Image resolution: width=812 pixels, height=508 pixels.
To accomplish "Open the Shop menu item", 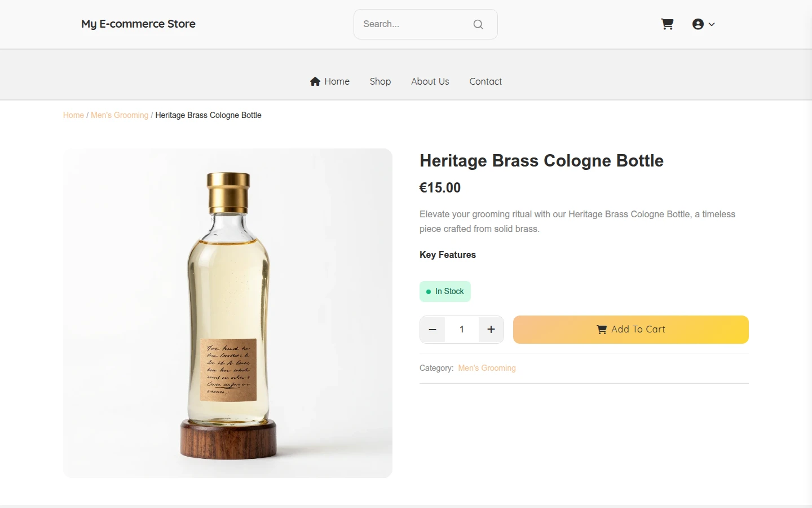I will (380, 81).
